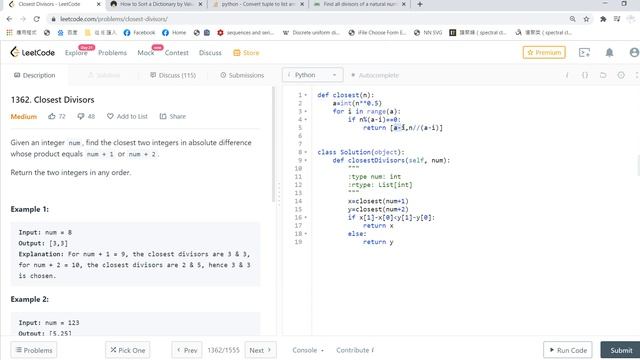Open the Explore nav item
This screenshot has height=360, width=640.
(x=76, y=53)
